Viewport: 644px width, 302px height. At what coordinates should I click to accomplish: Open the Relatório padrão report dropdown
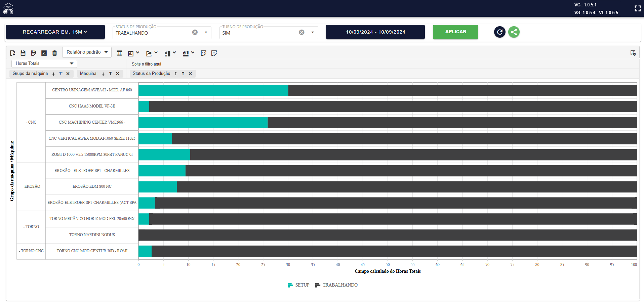point(87,52)
